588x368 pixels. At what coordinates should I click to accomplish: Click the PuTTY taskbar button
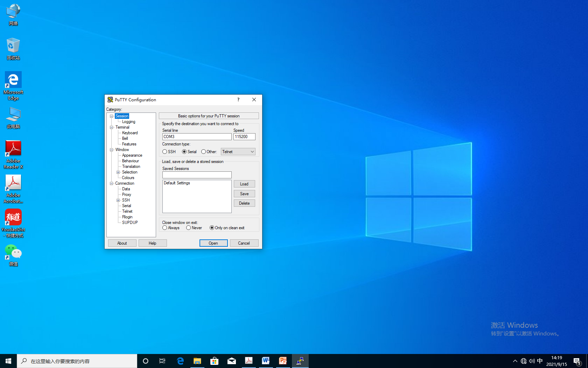pyautogui.click(x=300, y=361)
